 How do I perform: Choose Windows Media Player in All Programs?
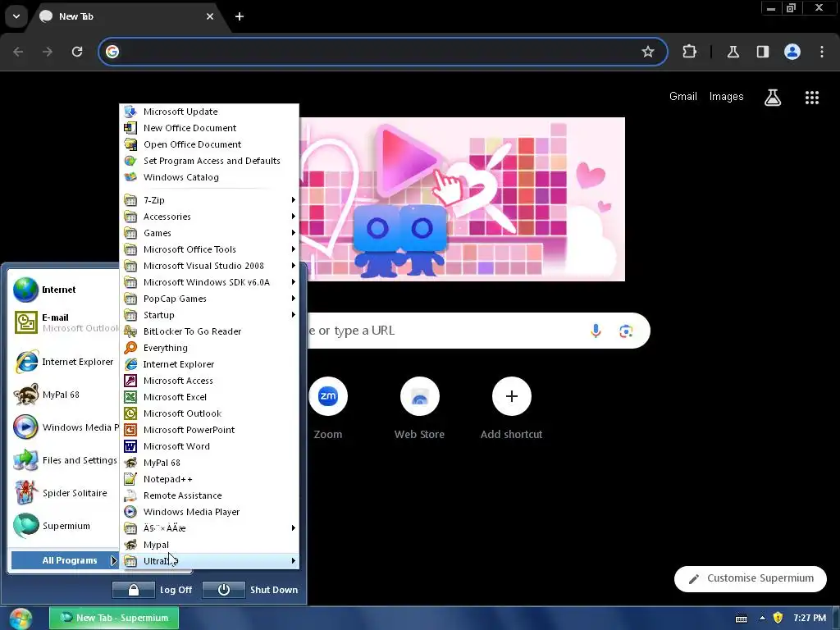(x=209, y=512)
